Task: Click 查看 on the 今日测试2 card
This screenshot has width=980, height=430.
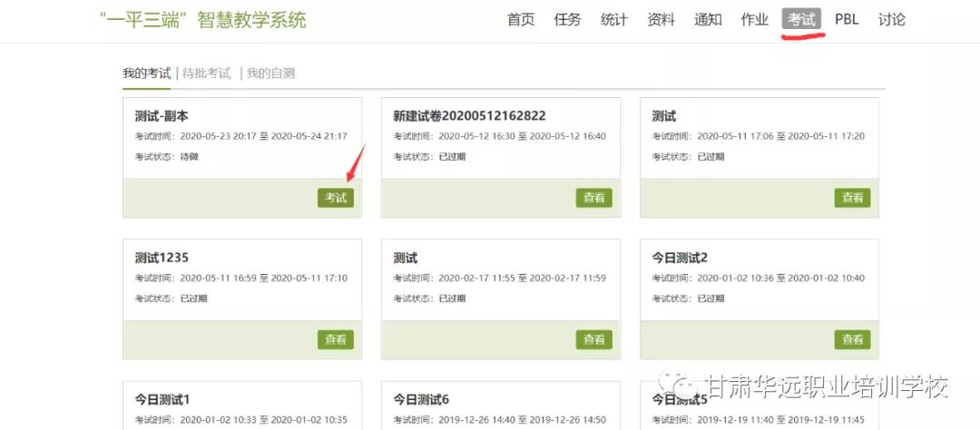Action: (852, 340)
